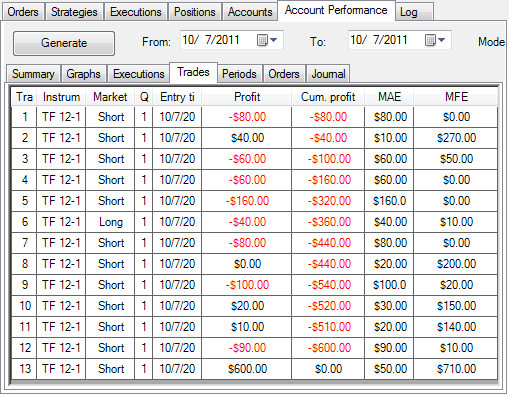This screenshot has width=509, height=395.
Task: Open the Graphs sub-tab
Action: click(x=83, y=74)
